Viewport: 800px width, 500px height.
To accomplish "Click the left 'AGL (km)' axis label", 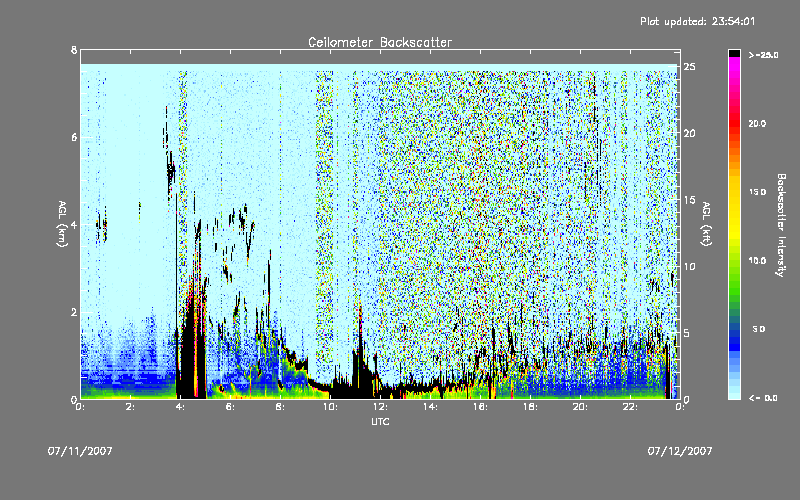I will (x=62, y=224).
